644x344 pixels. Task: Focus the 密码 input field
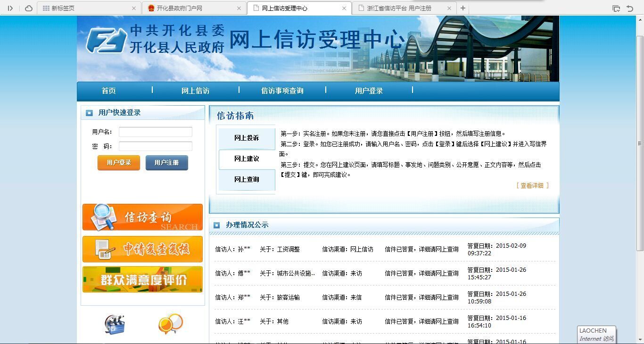[x=156, y=146]
